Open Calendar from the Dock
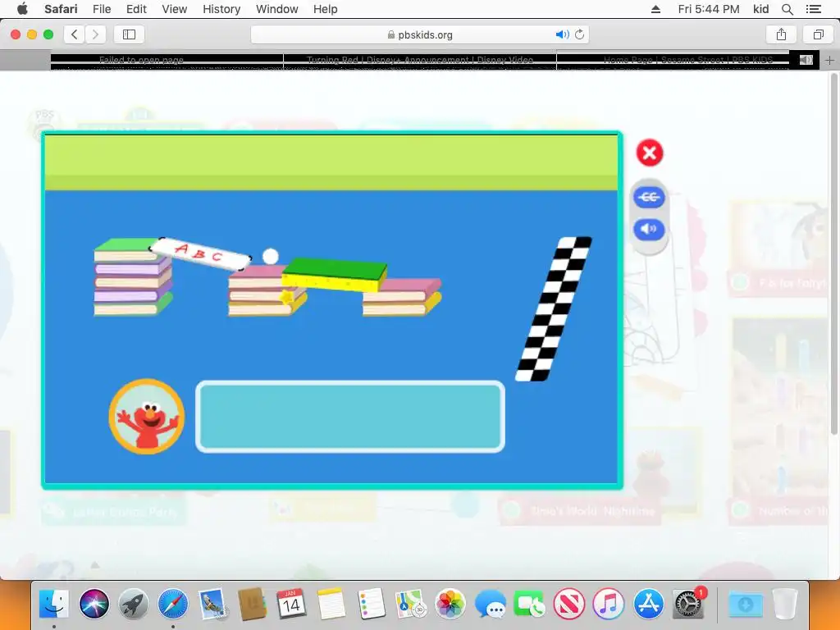This screenshot has height=630, width=840. (291, 605)
